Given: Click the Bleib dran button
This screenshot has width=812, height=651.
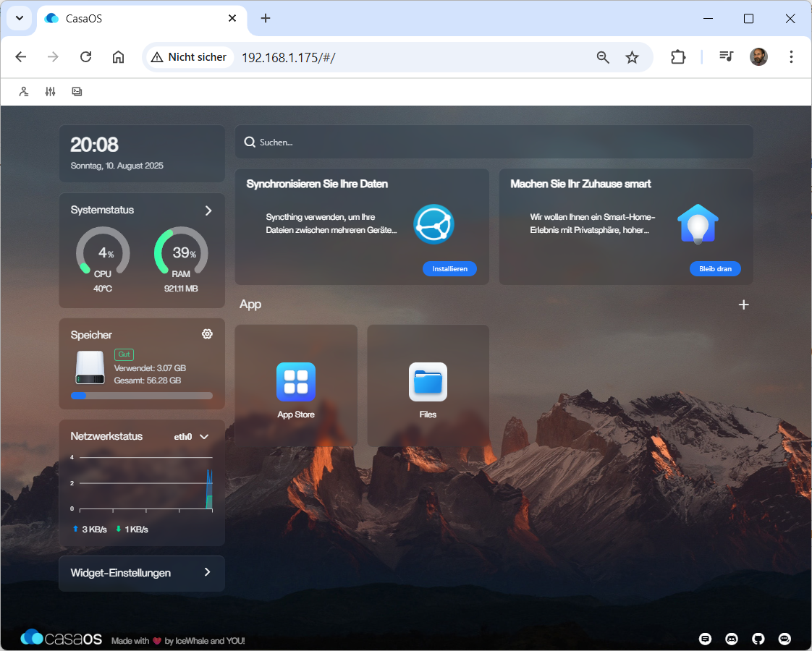Looking at the screenshot, I should point(715,269).
